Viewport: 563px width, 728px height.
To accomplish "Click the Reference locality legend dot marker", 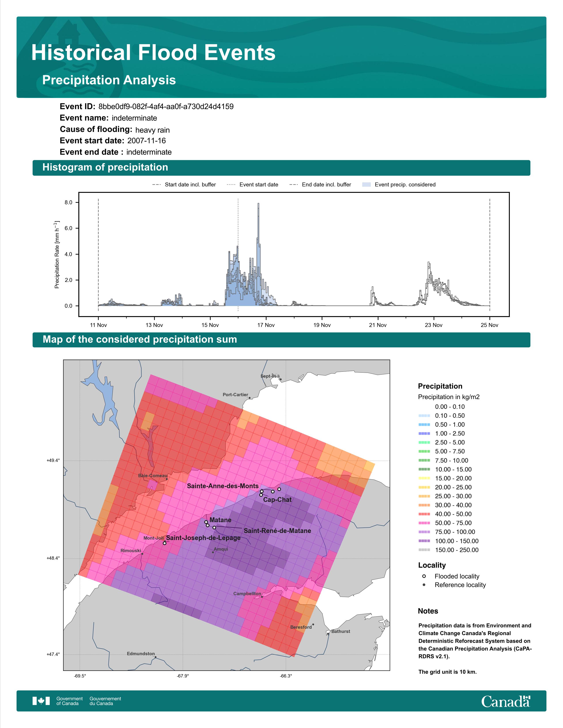I will point(424,585).
